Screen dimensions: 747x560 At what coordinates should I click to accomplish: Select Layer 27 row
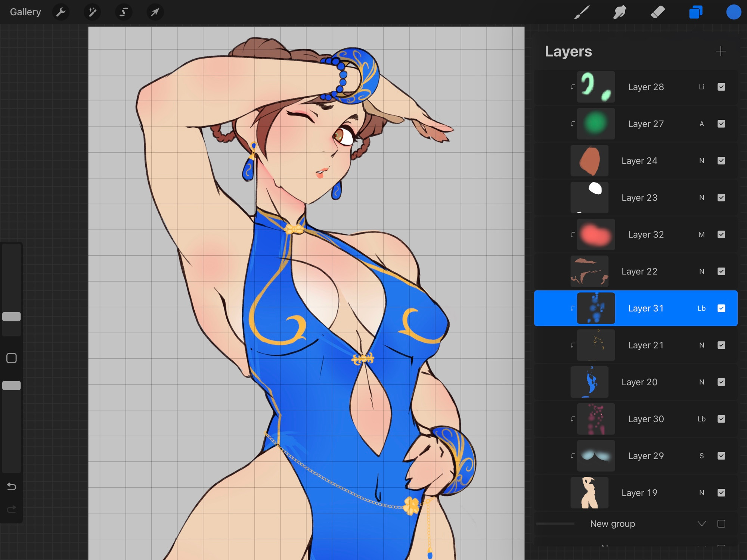pyautogui.click(x=636, y=124)
